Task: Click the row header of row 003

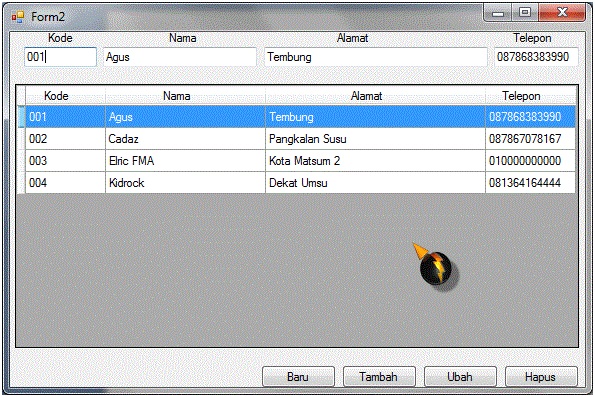Action: tap(21, 161)
